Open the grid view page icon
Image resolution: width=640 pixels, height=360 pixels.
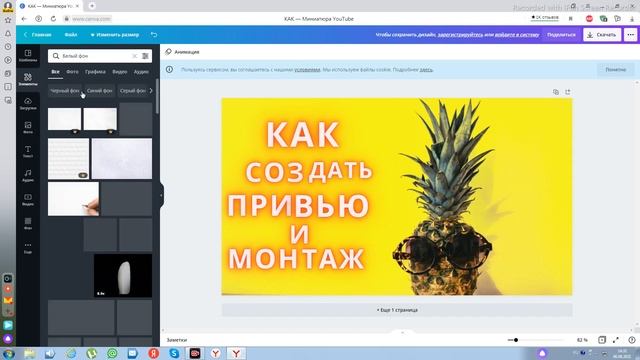pos(602,340)
